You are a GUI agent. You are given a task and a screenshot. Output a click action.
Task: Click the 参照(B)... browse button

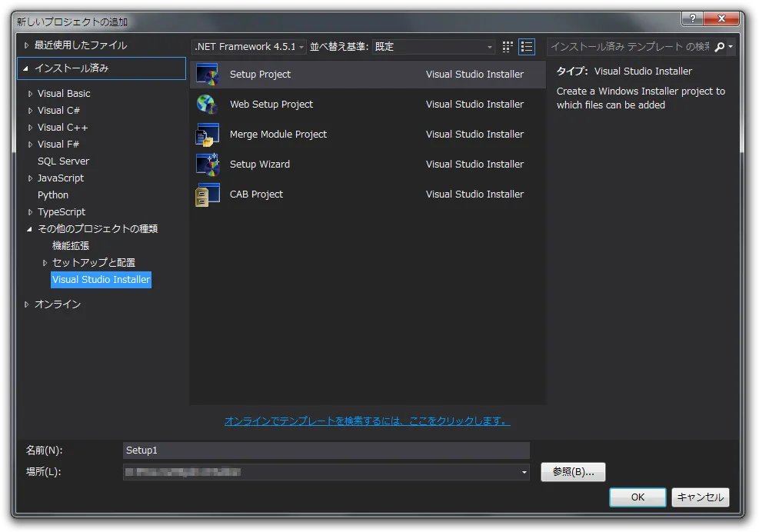point(573,472)
